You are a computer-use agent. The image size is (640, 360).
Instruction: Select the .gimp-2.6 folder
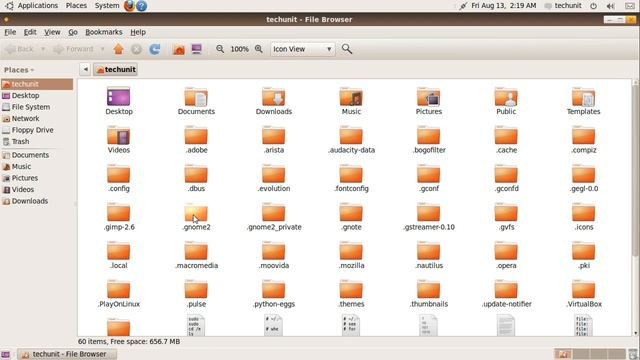(x=119, y=217)
